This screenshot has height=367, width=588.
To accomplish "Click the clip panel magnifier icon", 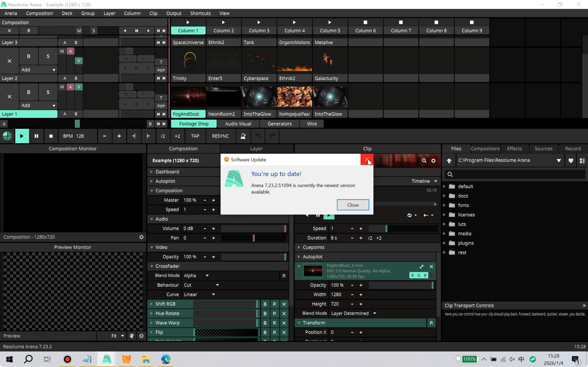I will 424,160.
